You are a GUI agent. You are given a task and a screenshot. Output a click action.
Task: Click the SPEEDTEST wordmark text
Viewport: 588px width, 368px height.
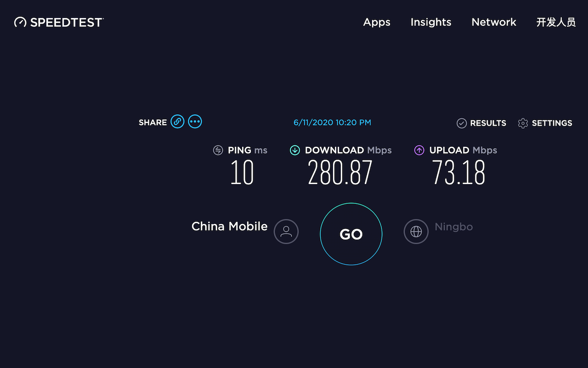click(x=67, y=22)
